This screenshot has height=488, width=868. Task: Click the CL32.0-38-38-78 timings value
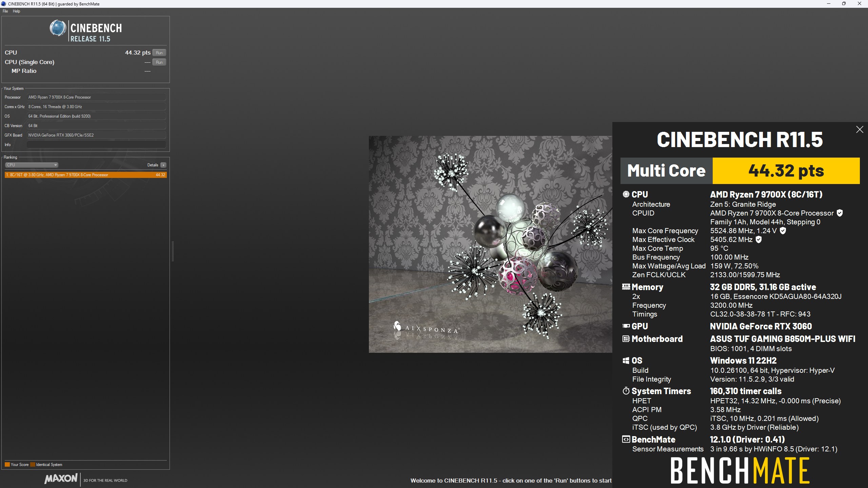click(x=760, y=314)
